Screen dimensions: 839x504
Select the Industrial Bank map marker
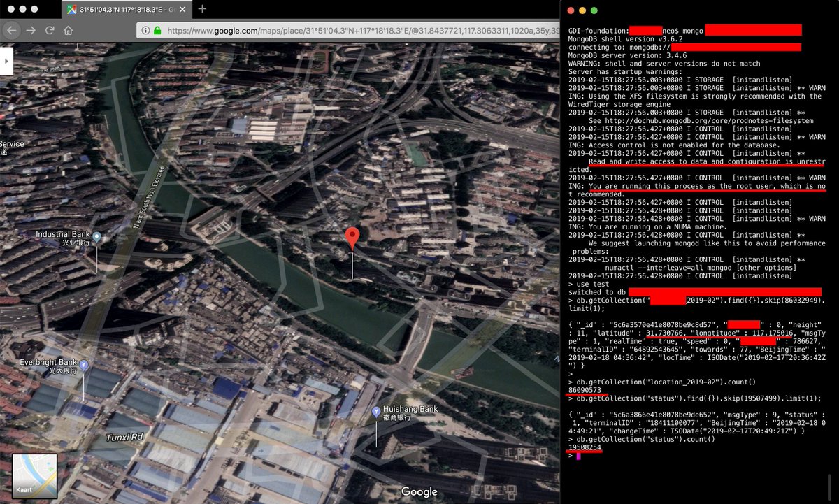(96, 238)
